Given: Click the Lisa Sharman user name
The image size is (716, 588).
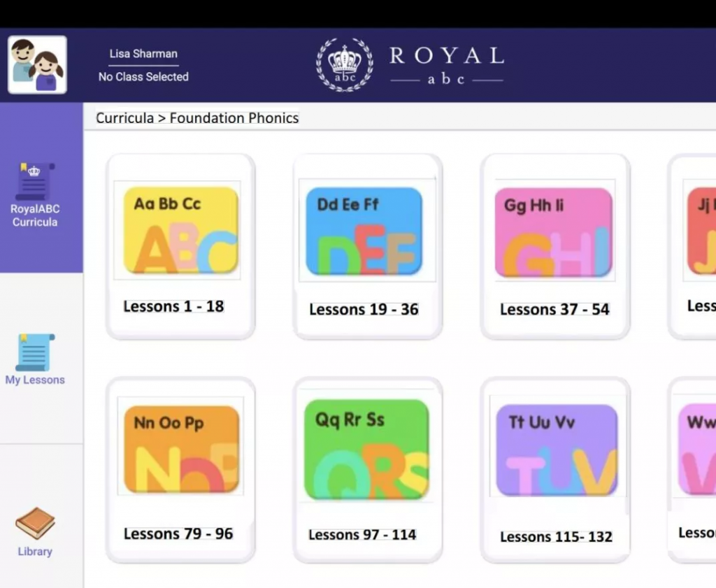Looking at the screenshot, I should click(143, 54).
